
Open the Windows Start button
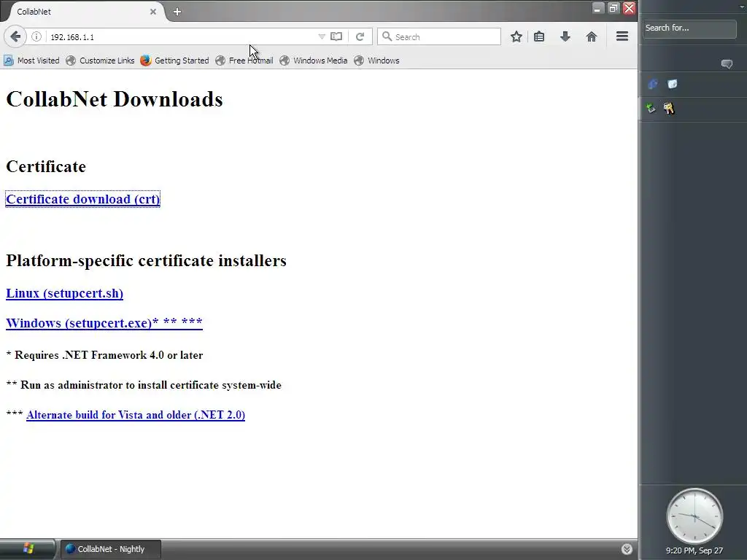28,548
